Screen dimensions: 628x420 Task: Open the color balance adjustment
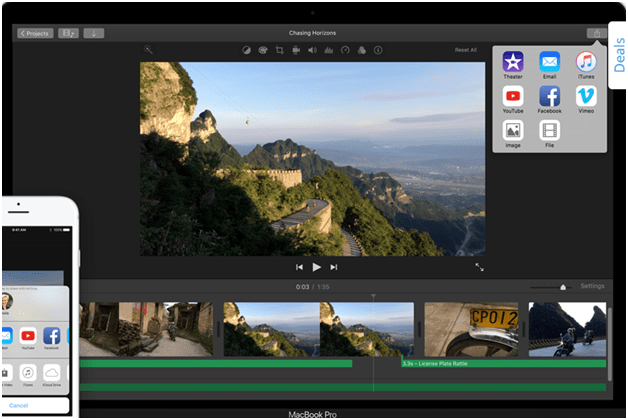tap(246, 50)
